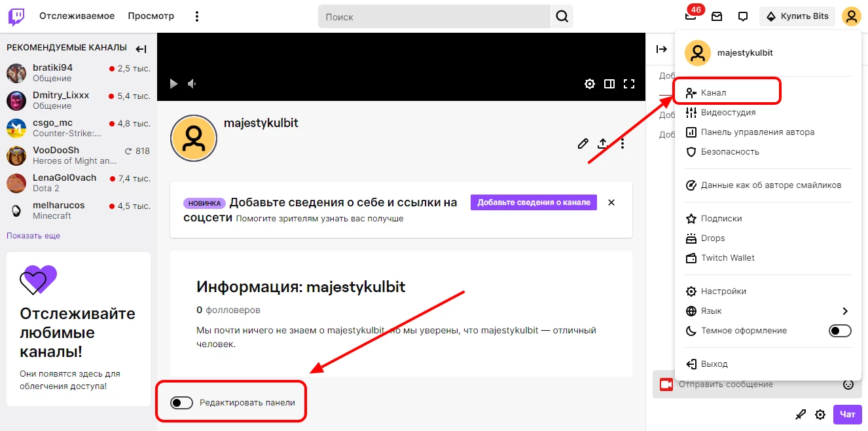Open the LenaGol0vach recommended channel
868x431 pixels.
[79, 183]
